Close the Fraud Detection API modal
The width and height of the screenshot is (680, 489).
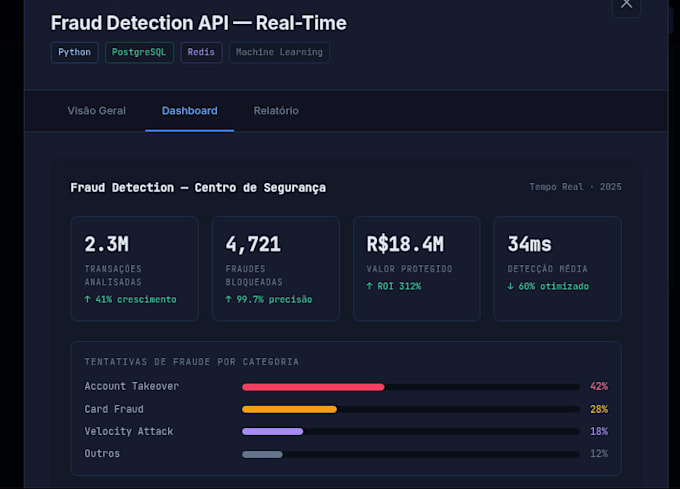click(x=626, y=5)
